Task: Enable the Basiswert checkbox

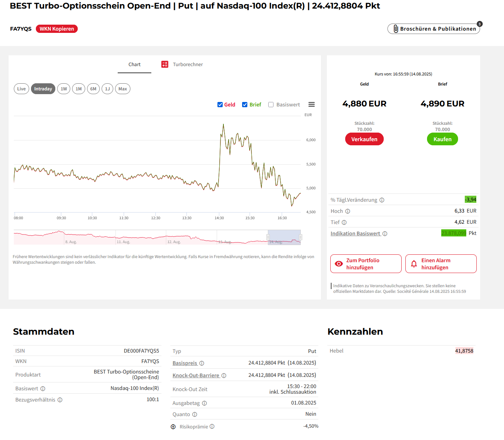Action: tap(271, 105)
